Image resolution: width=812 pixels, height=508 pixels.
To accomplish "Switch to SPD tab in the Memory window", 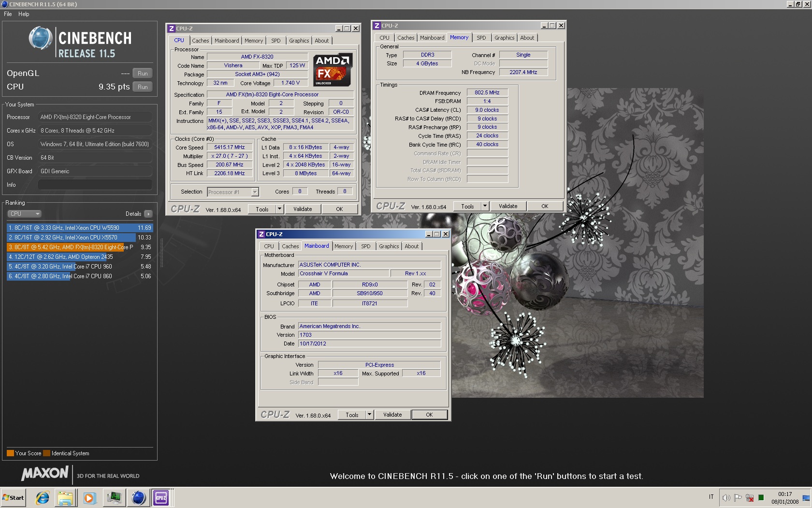I will pyautogui.click(x=481, y=38).
